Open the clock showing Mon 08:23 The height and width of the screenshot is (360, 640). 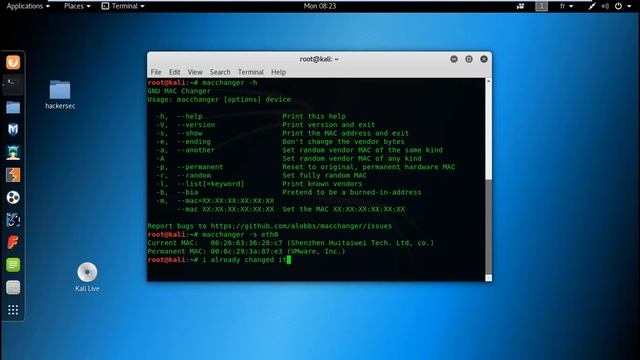click(x=320, y=6)
